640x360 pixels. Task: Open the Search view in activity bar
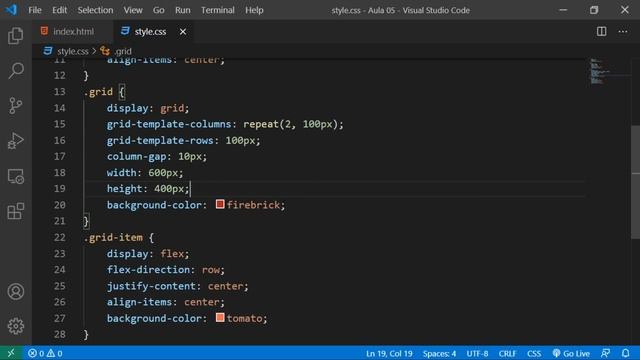tap(16, 70)
